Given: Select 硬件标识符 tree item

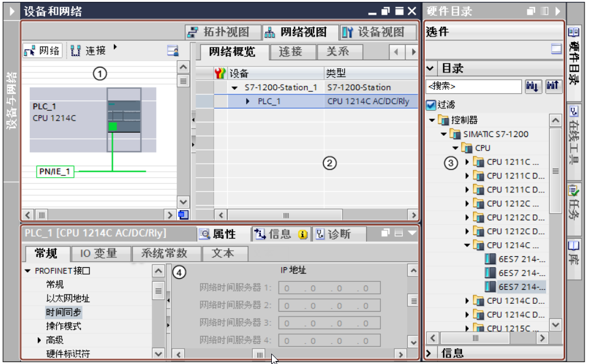Looking at the screenshot, I should (68, 354).
